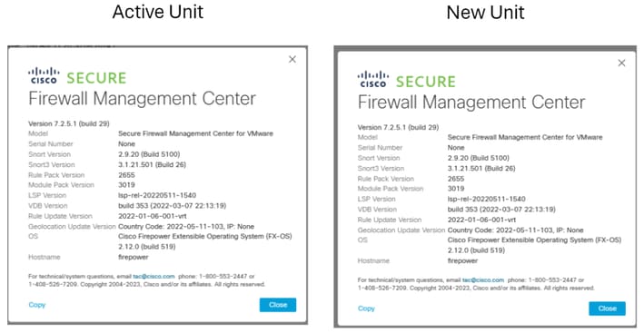Open the tac@cisco.com email link in Active Unit dialog
This screenshot has width=644, height=333.
pos(154,277)
